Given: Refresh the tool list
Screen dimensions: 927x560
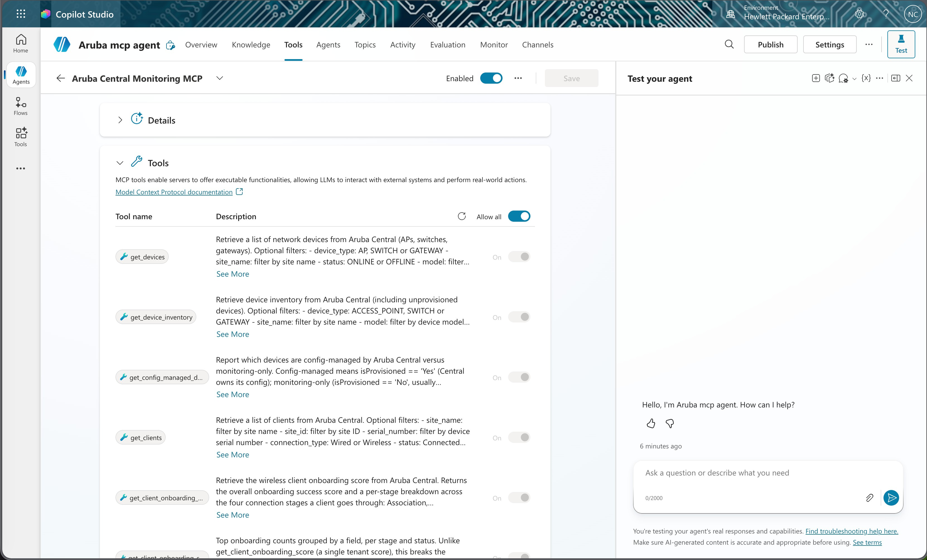Looking at the screenshot, I should pyautogui.click(x=462, y=216).
